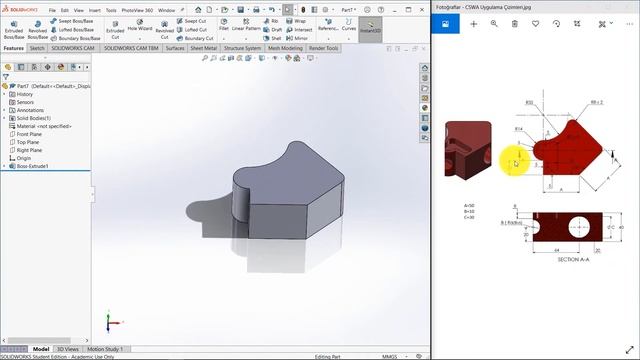640x360 pixels.
Task: Select the Mirror feature
Action: click(297, 38)
